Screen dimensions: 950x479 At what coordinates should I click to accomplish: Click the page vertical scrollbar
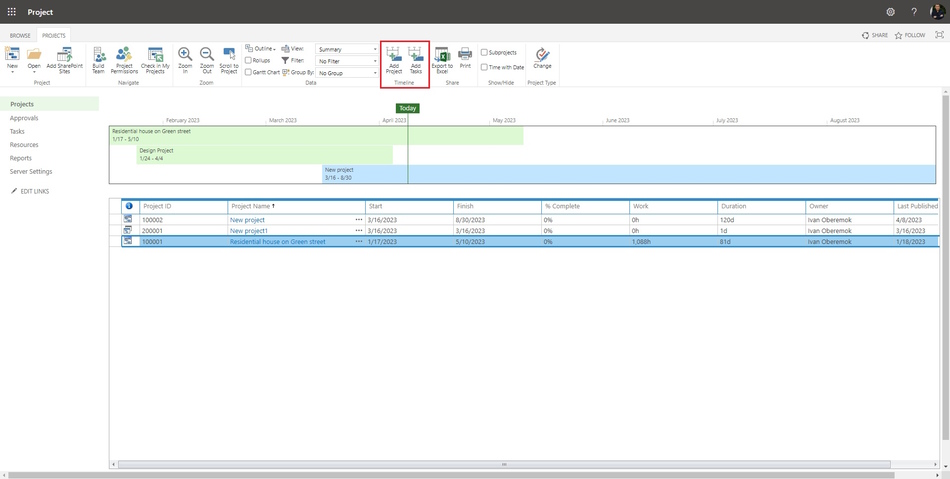click(946, 266)
